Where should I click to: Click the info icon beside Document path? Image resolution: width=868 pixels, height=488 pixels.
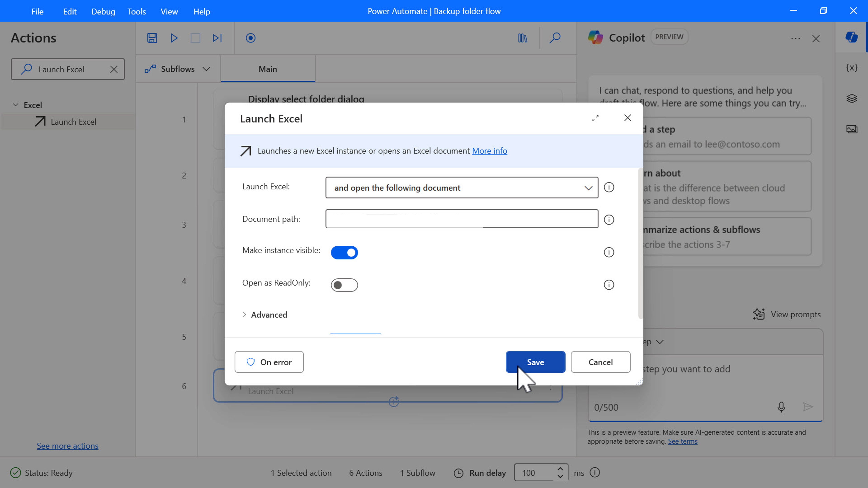click(609, 220)
